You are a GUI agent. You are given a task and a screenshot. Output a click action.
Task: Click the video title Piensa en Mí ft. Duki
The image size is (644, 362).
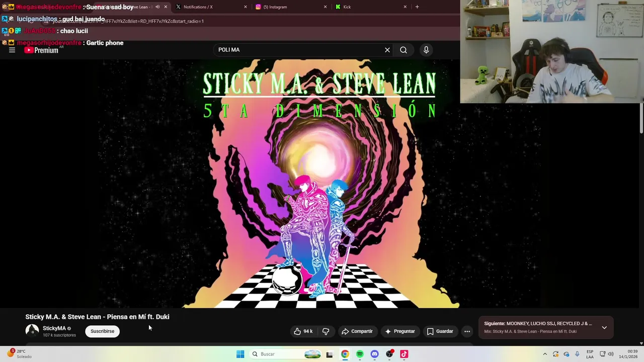[x=97, y=317]
